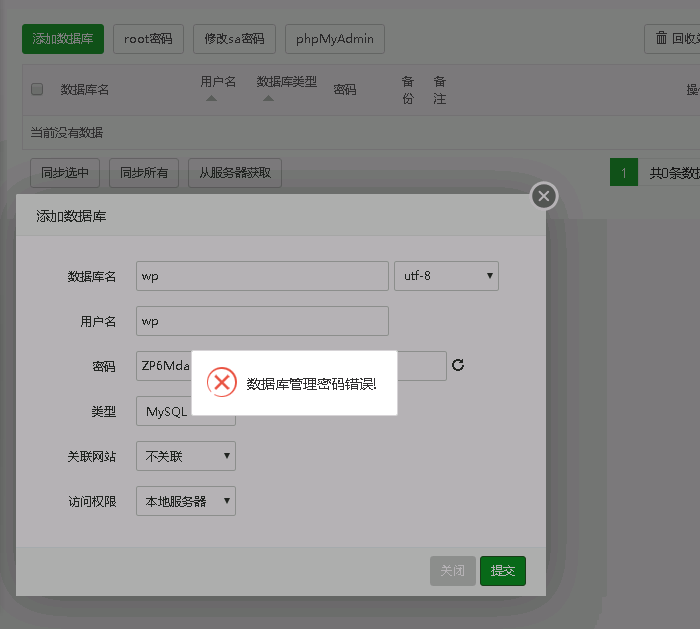Click the 密码 column header
This screenshot has height=629, width=700.
(x=345, y=89)
